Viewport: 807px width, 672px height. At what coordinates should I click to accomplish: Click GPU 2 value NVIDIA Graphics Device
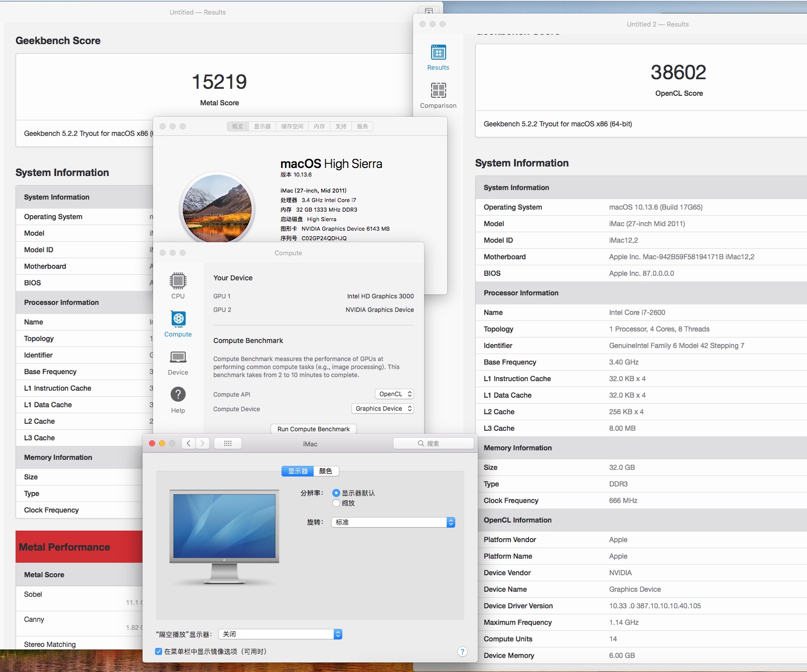coord(380,310)
